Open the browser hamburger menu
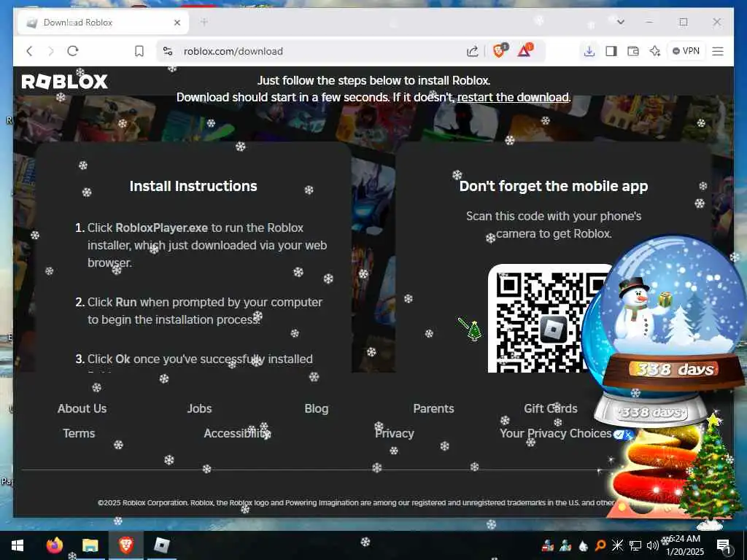 click(718, 51)
